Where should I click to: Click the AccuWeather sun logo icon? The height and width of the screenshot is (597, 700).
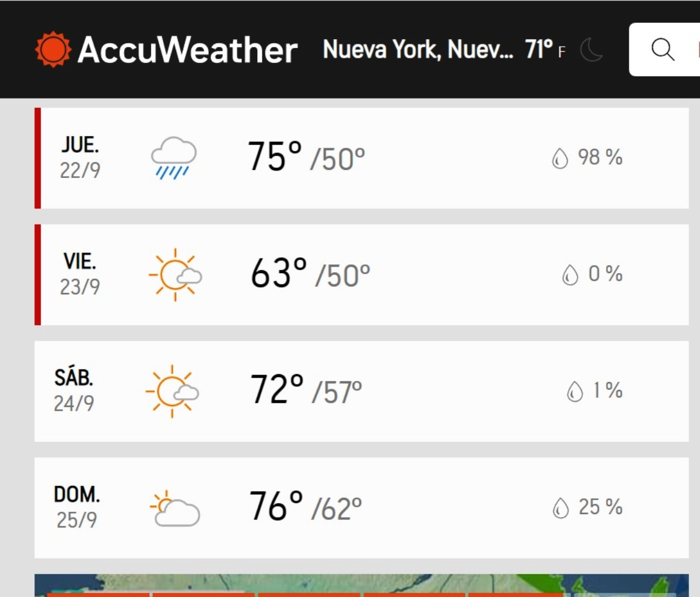click(x=53, y=50)
